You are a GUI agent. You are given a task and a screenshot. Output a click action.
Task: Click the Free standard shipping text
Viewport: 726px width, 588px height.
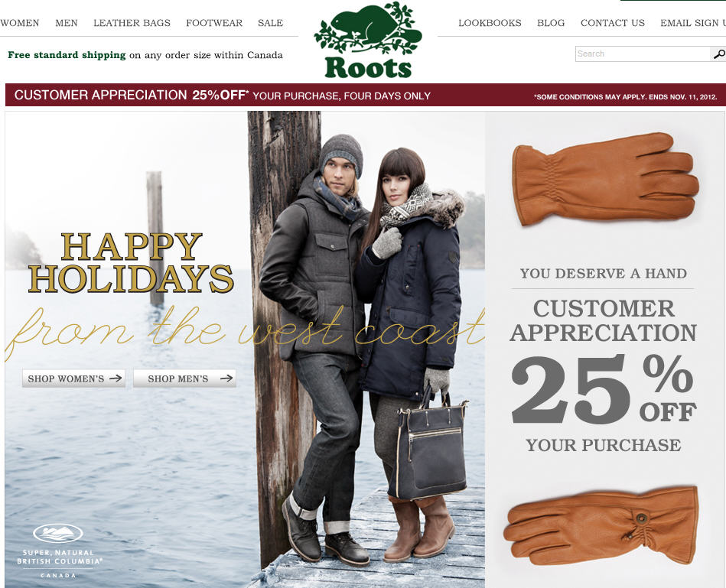point(67,55)
